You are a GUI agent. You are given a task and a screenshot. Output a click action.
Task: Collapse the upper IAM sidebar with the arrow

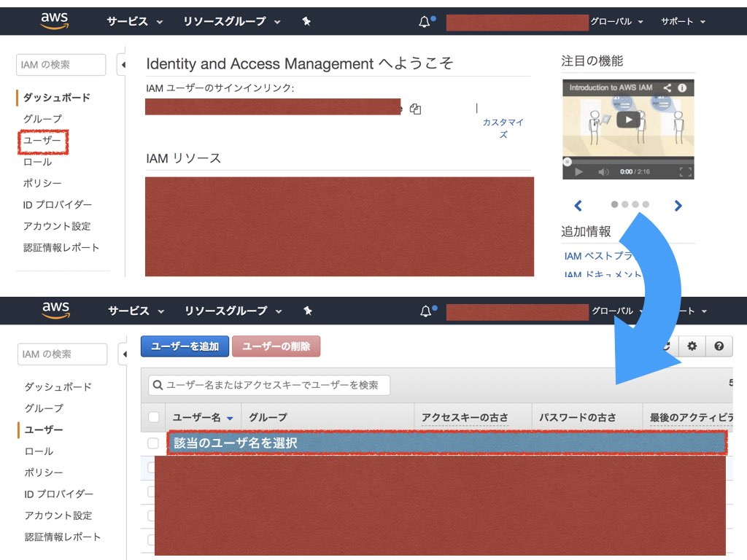123,65
